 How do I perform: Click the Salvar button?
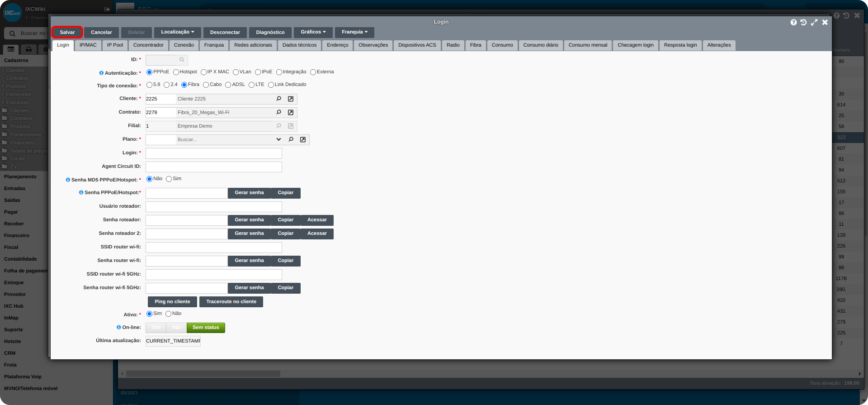click(67, 32)
